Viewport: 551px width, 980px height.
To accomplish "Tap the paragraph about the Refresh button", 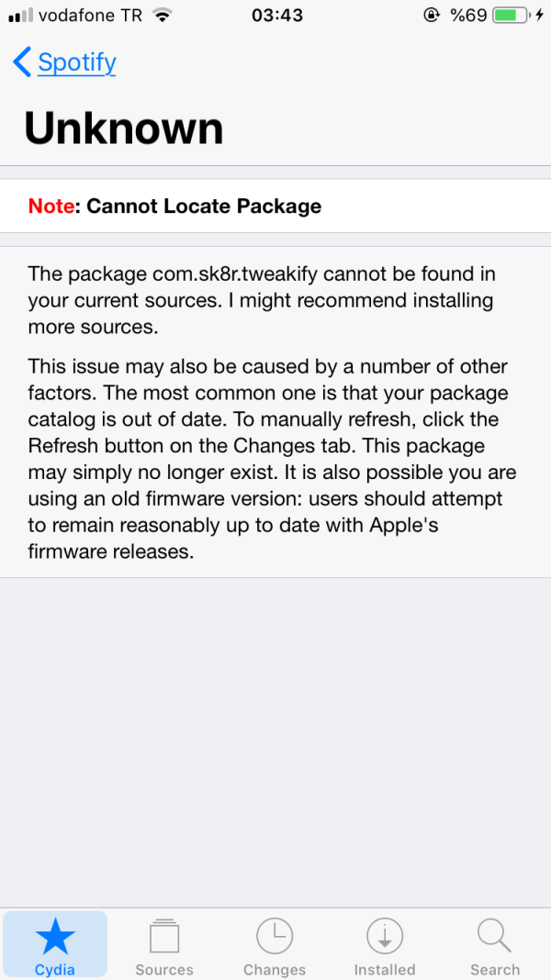I will pyautogui.click(x=272, y=460).
